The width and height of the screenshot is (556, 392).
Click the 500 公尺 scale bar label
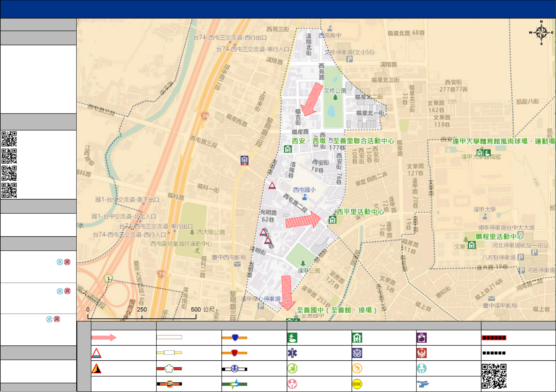(203, 309)
